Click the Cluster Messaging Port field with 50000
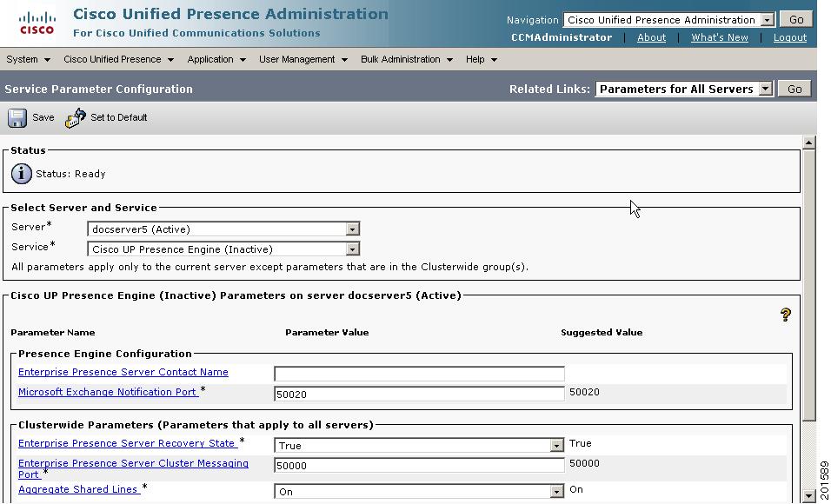Image resolution: width=831 pixels, height=504 pixels. 419,465
